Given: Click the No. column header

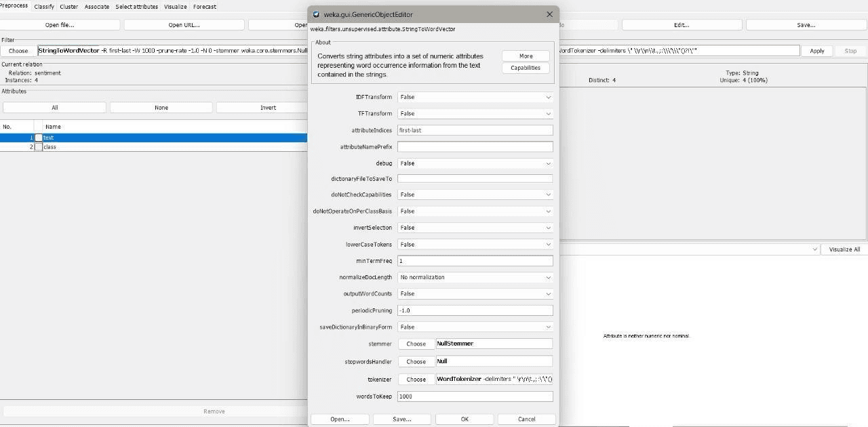Looking at the screenshot, I should coord(17,127).
